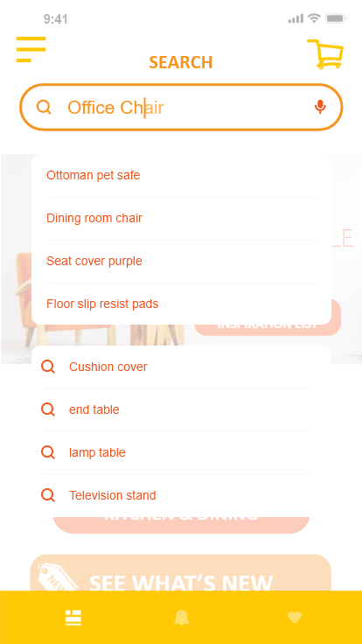Click search icon beside lamp table

point(48,452)
